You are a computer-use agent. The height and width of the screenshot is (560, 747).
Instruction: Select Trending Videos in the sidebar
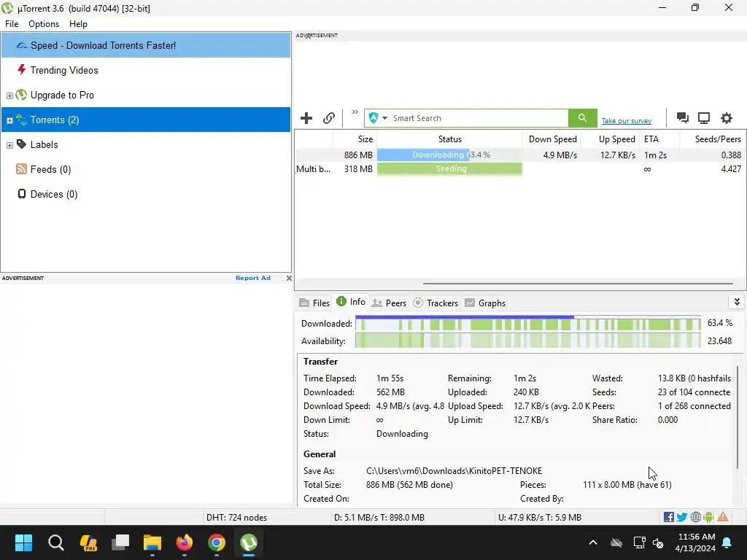pos(146,70)
